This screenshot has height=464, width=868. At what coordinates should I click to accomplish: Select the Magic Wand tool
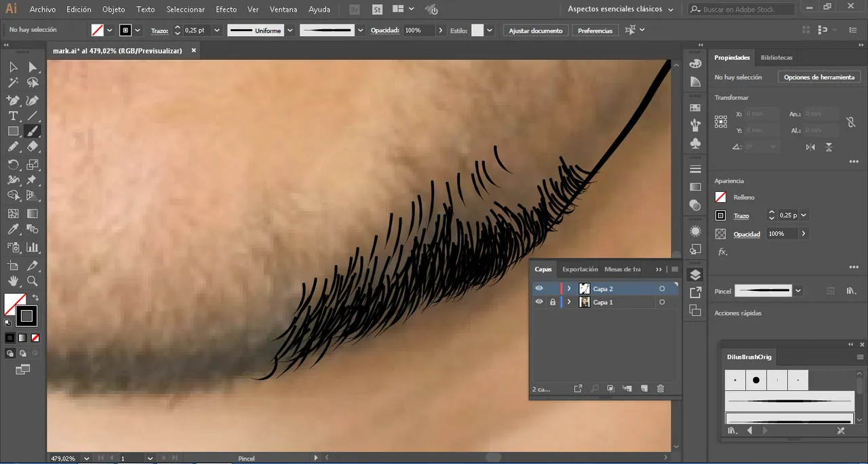pyautogui.click(x=13, y=83)
